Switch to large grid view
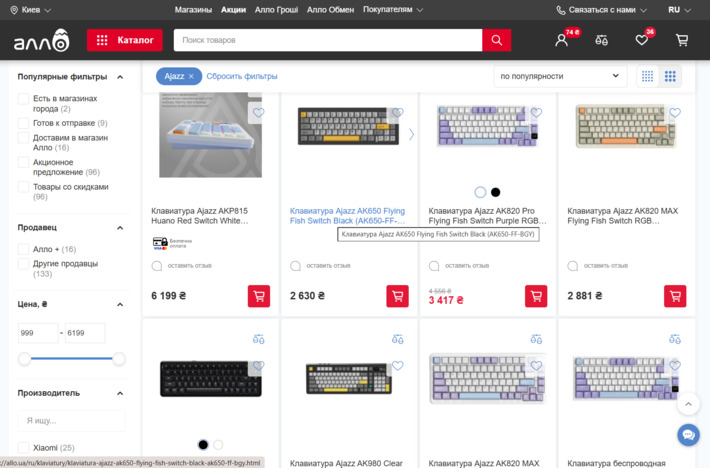The width and height of the screenshot is (710, 468). (671, 76)
